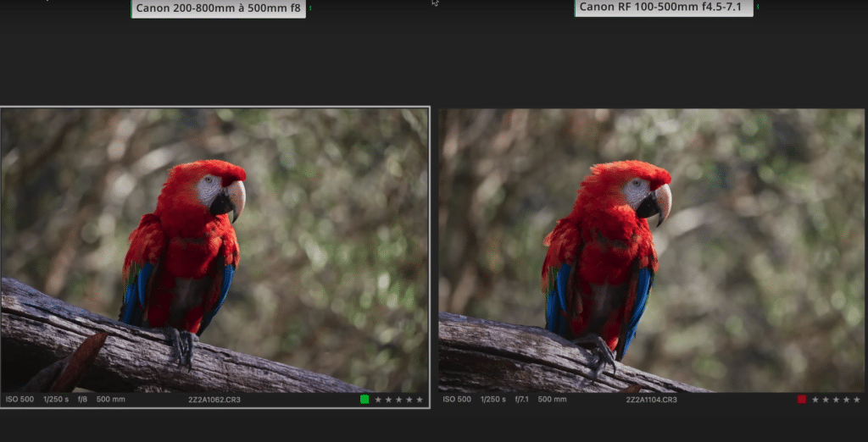Give 2Z2A1062.CR3 a three-star rating
This screenshot has height=442, width=868.
pos(398,400)
